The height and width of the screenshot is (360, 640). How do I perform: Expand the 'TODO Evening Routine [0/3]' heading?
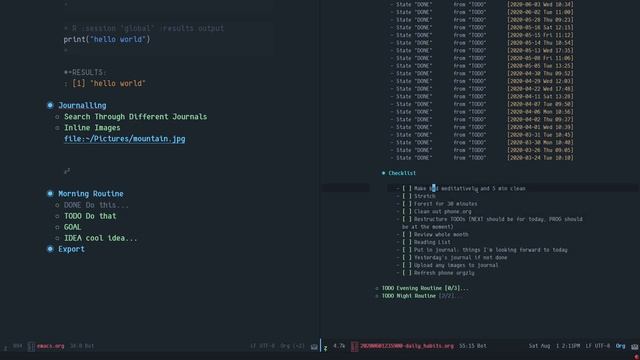(425, 288)
